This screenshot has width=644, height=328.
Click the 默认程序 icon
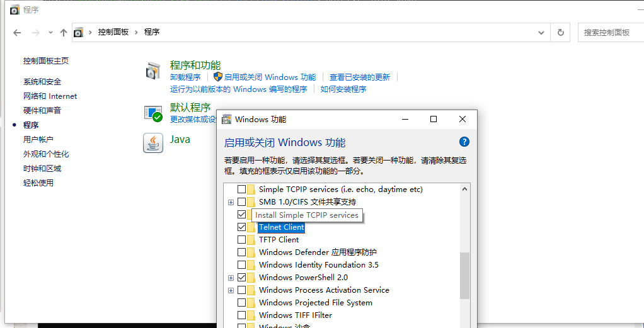[x=153, y=113]
